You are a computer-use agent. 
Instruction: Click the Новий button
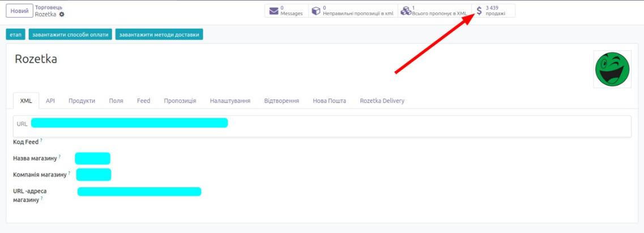[x=19, y=11]
